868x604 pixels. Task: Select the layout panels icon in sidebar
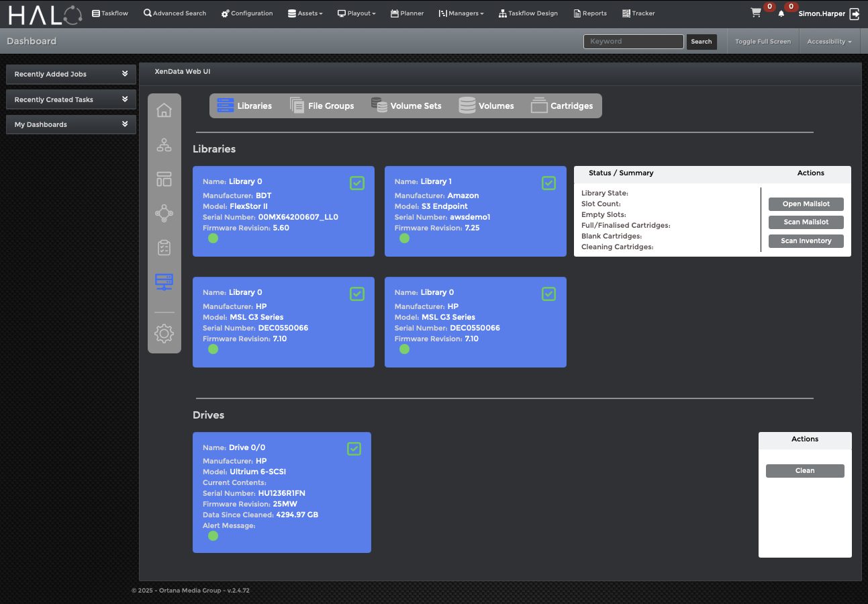point(164,179)
